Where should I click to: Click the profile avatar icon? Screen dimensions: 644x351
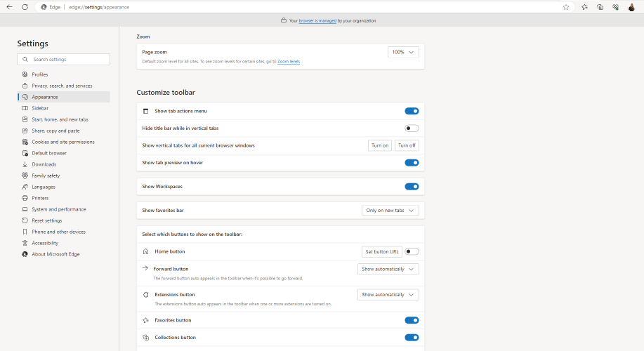pos(631,7)
